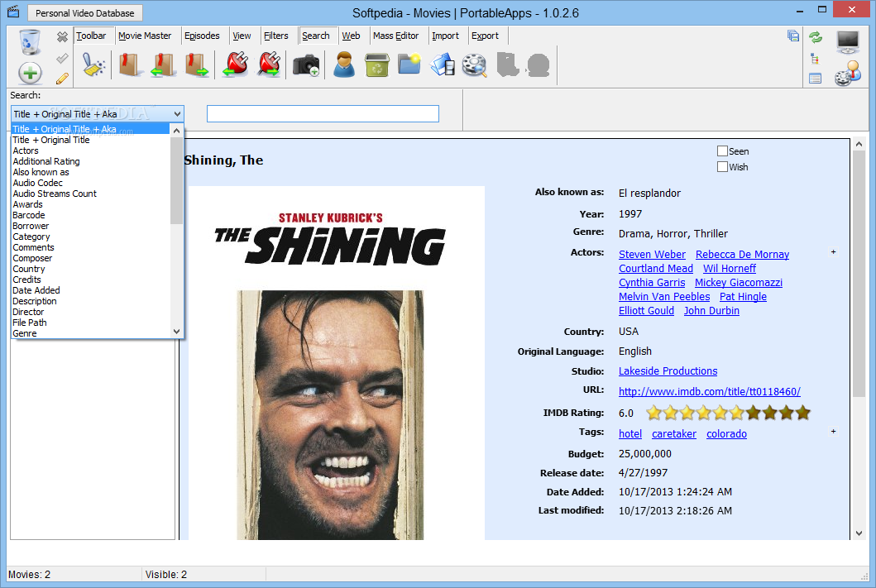
Task: Click the person avatar icon in toolbar
Action: [x=344, y=65]
